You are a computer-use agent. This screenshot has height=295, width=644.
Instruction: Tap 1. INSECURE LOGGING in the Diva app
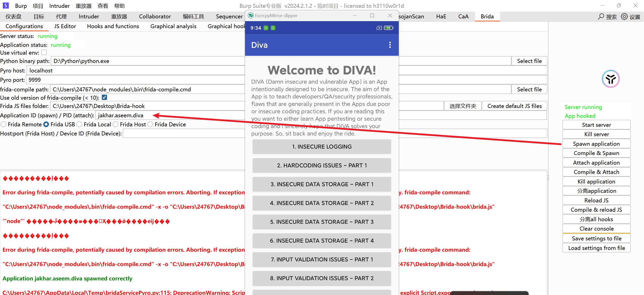coord(322,146)
